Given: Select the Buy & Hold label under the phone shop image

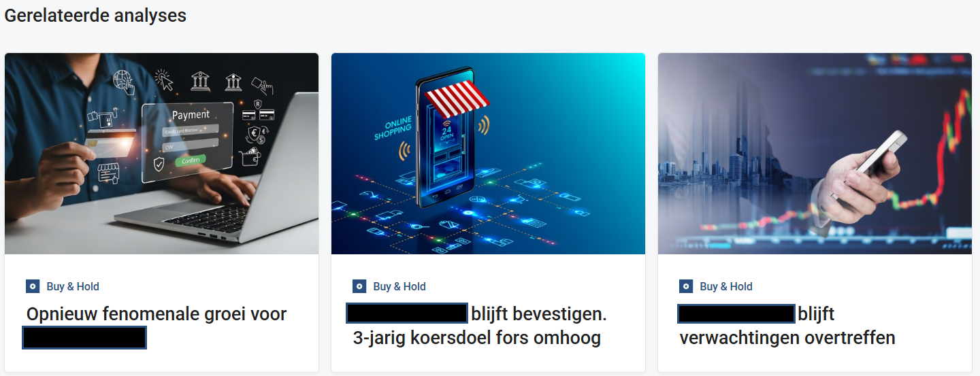Looking at the screenshot, I should click(399, 286).
